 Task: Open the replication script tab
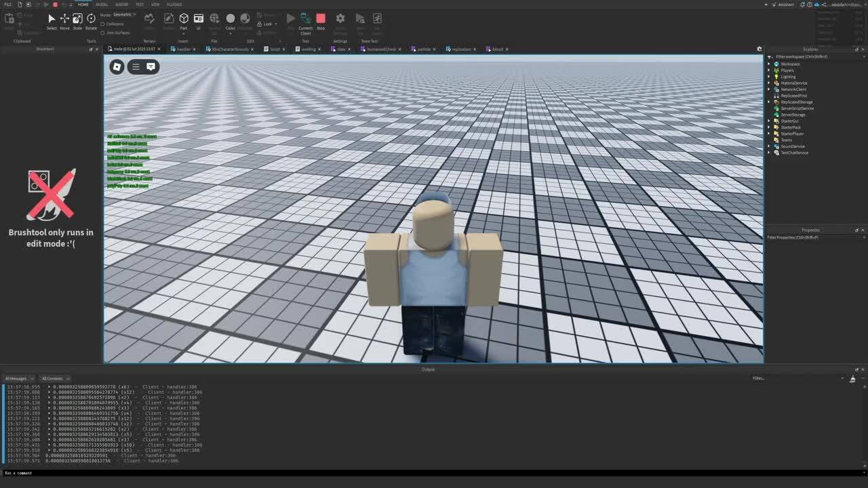(461, 49)
